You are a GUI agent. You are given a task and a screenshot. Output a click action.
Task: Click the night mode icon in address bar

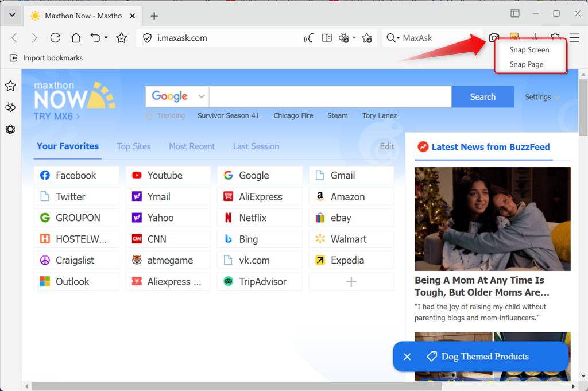[x=344, y=38]
